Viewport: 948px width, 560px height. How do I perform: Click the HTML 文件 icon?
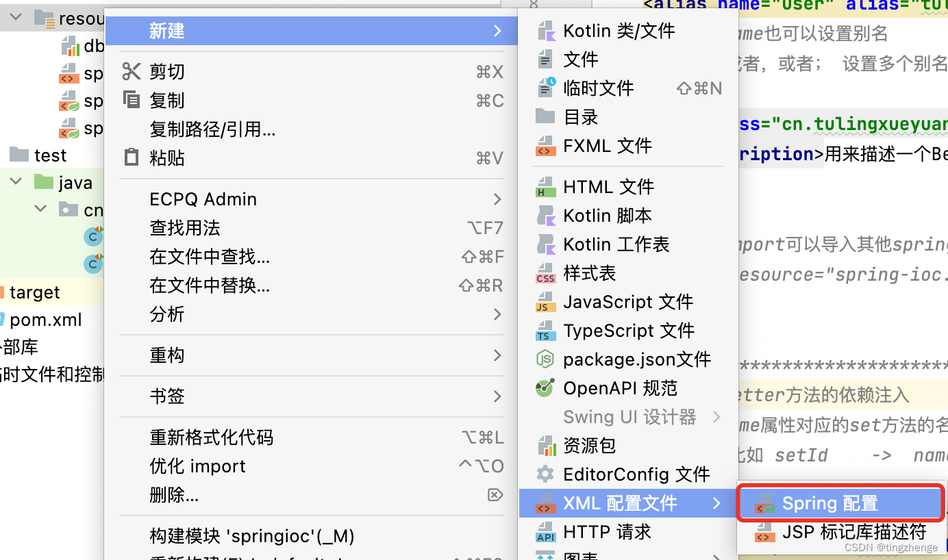[x=545, y=187]
